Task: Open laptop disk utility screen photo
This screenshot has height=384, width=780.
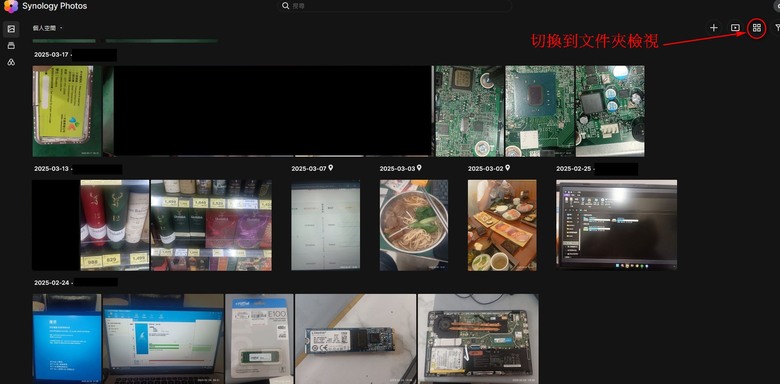Action: pyautogui.click(x=163, y=339)
